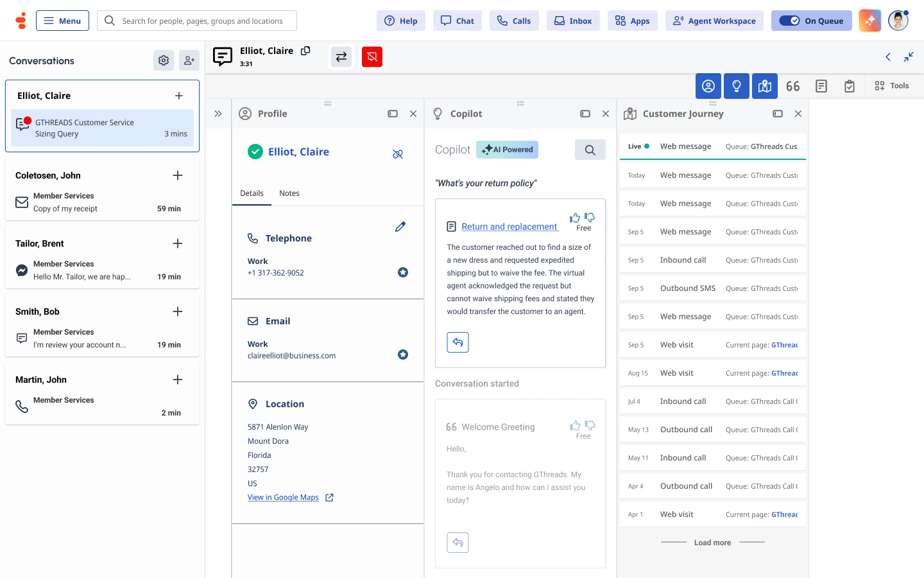Toggle the work telephone primary star
The height and width of the screenshot is (578, 924).
(x=403, y=272)
